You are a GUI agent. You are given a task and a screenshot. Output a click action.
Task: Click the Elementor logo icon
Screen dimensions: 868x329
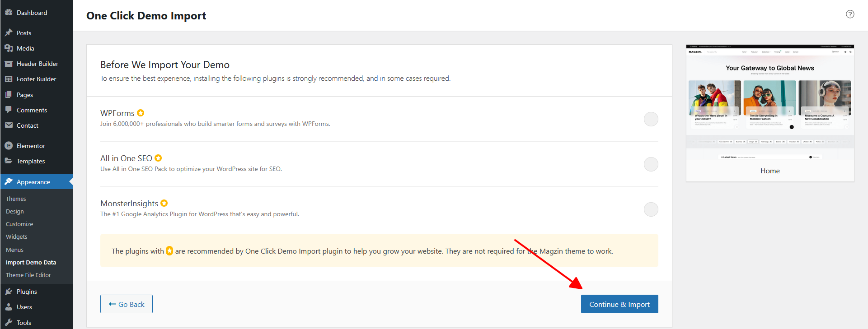(9, 146)
